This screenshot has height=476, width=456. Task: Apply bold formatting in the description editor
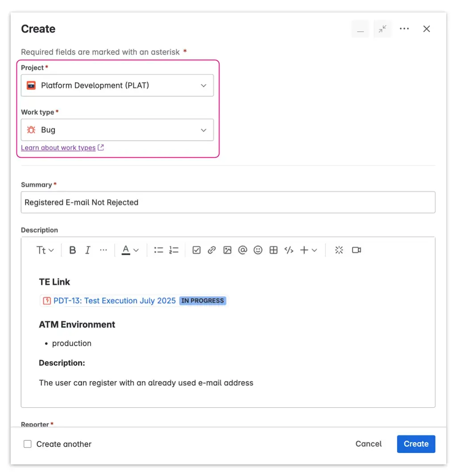pyautogui.click(x=72, y=250)
